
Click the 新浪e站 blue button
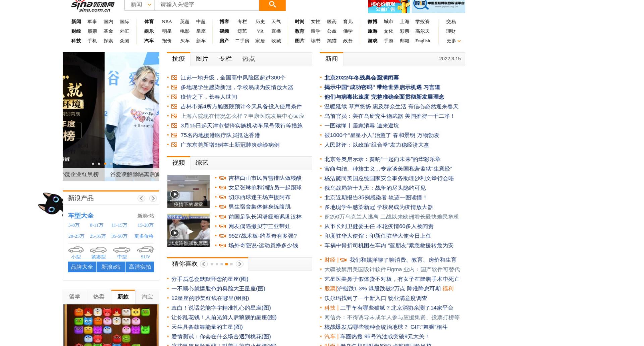(x=111, y=267)
